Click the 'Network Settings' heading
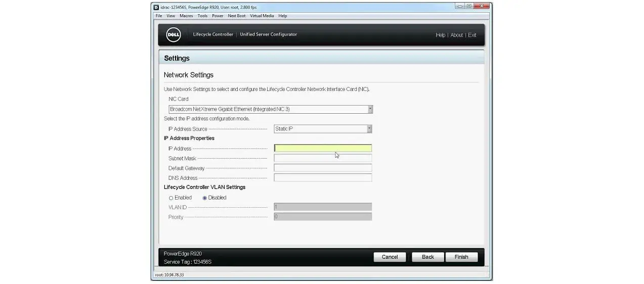 tap(189, 75)
